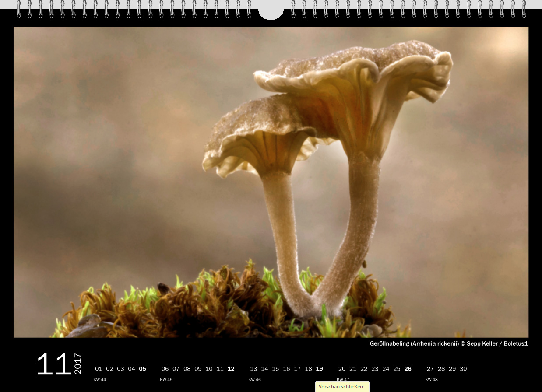Click the vertical year label 2017
542x392 pixels.
(78, 364)
